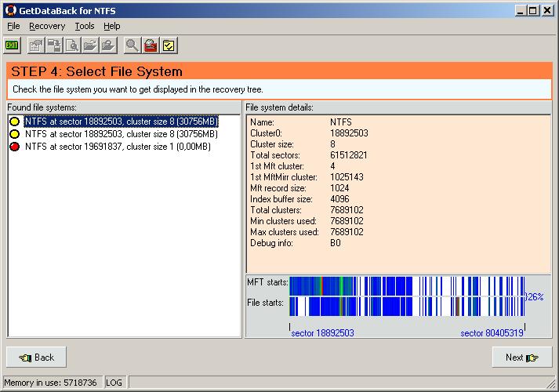This screenshot has height=392, width=559.
Task: Maximize the GetDataBack window
Action: [x=532, y=11]
